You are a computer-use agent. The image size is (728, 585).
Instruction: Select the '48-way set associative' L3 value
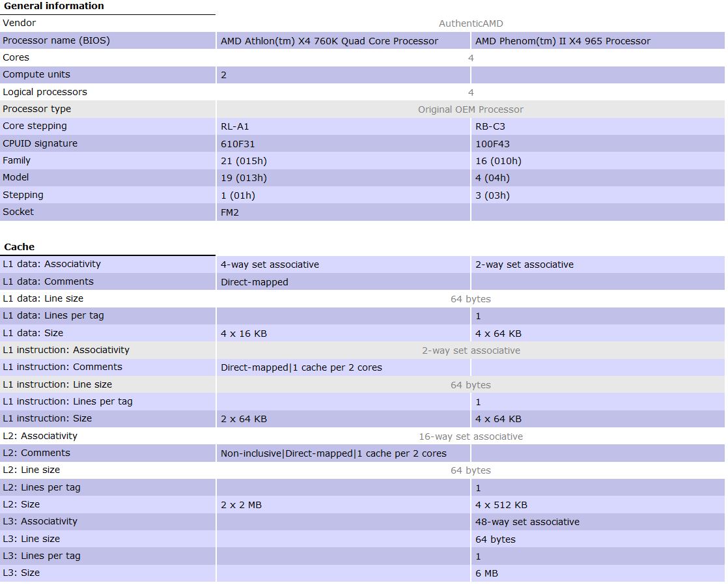pos(527,522)
